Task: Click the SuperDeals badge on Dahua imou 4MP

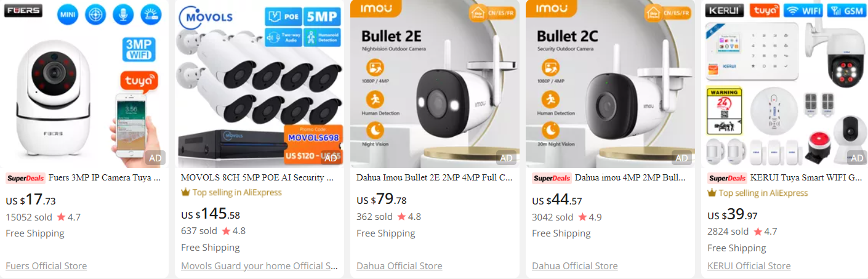Action: pyautogui.click(x=552, y=178)
